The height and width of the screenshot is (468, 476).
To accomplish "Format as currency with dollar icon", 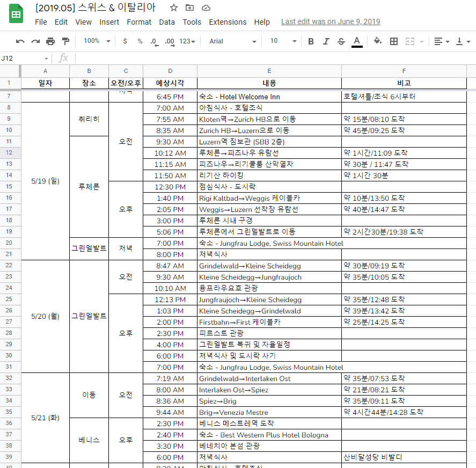I will 125,41.
